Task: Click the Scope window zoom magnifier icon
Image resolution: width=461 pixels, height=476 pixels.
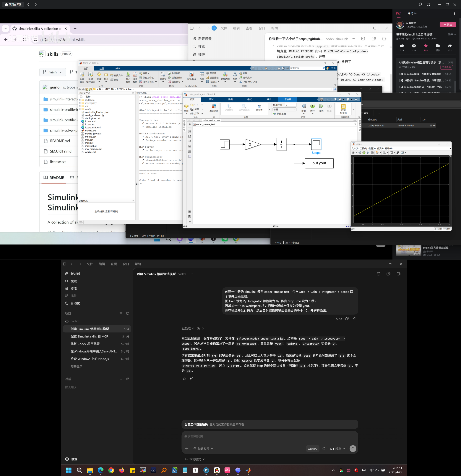Action: click(x=384, y=153)
